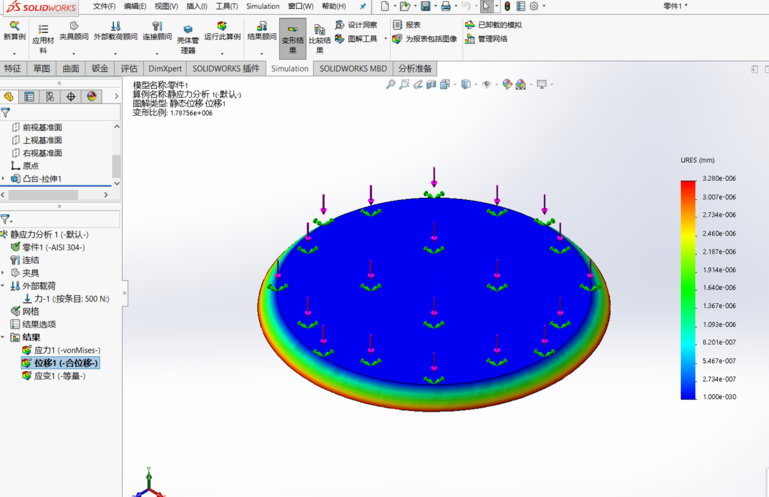The width and height of the screenshot is (769, 497).
Task: Click Offloaded Simulation (已卸载的模拟)
Action: click(494, 25)
